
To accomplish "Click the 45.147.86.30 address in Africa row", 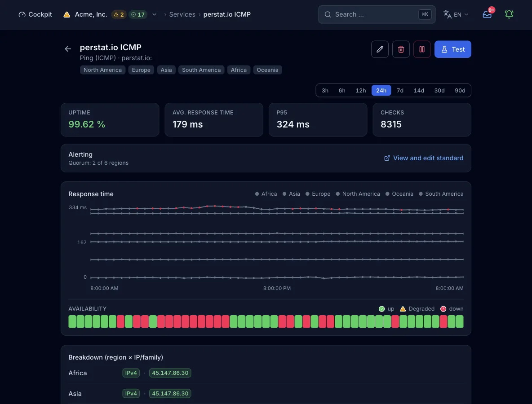I will [170, 373].
